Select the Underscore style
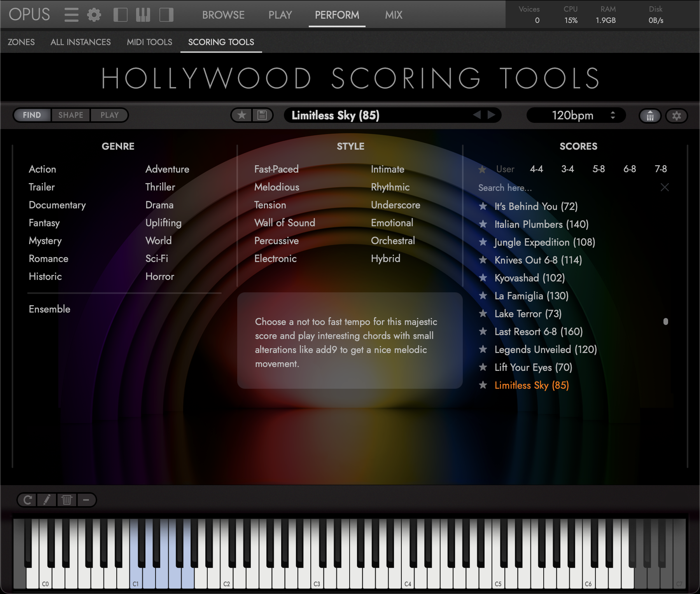The height and width of the screenshot is (594, 700). (x=395, y=205)
